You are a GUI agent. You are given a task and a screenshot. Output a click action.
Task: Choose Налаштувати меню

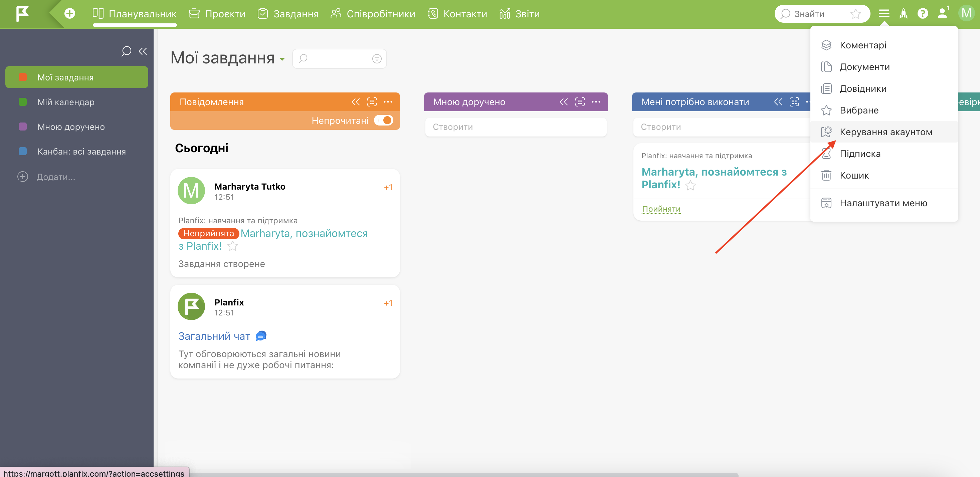[x=884, y=203]
